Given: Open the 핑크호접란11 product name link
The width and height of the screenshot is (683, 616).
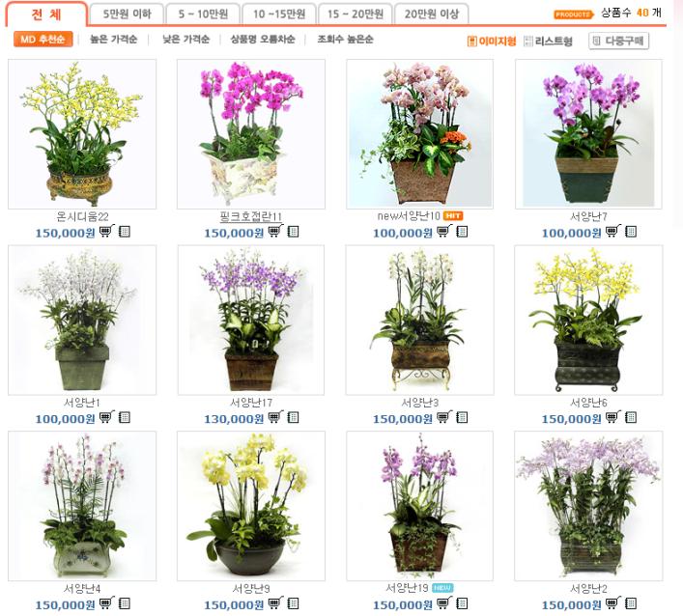Looking at the screenshot, I should click(x=251, y=216).
